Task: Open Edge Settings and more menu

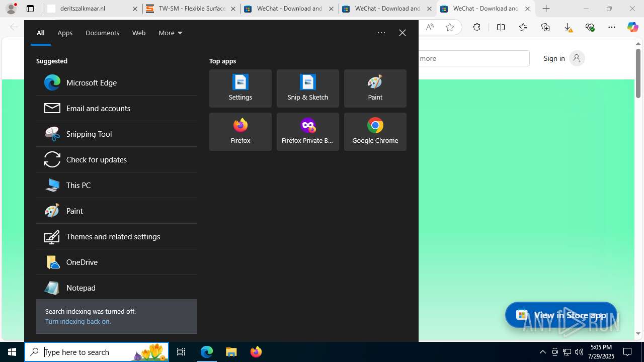Action: tap(612, 27)
